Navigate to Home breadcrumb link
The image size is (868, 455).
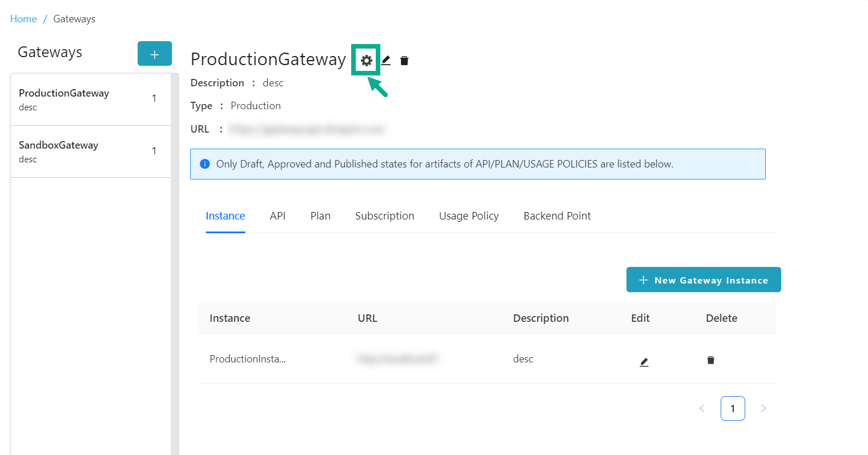point(23,19)
